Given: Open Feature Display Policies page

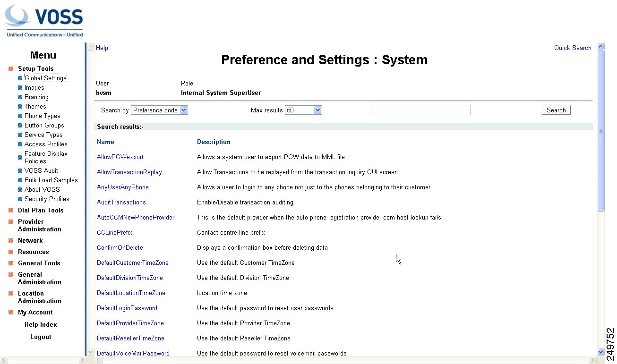Looking at the screenshot, I should tap(46, 157).
